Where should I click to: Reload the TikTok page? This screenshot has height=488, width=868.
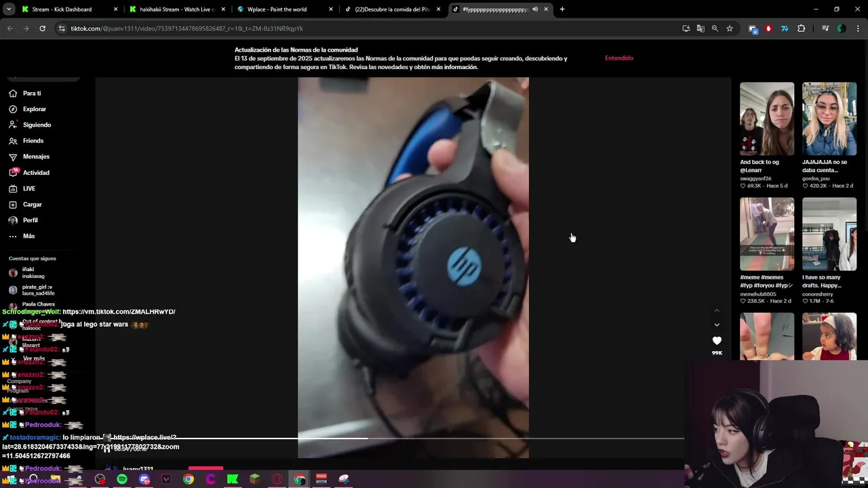(42, 28)
